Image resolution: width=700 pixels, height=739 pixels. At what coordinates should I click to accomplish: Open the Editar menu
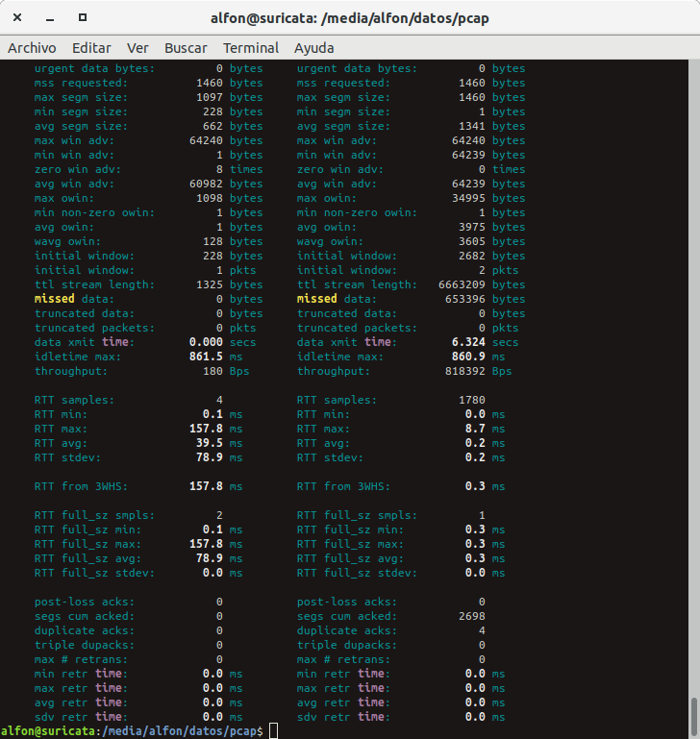(x=91, y=48)
